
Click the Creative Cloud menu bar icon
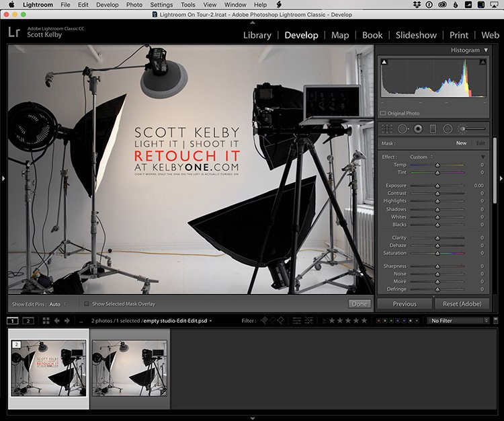tap(442, 5)
